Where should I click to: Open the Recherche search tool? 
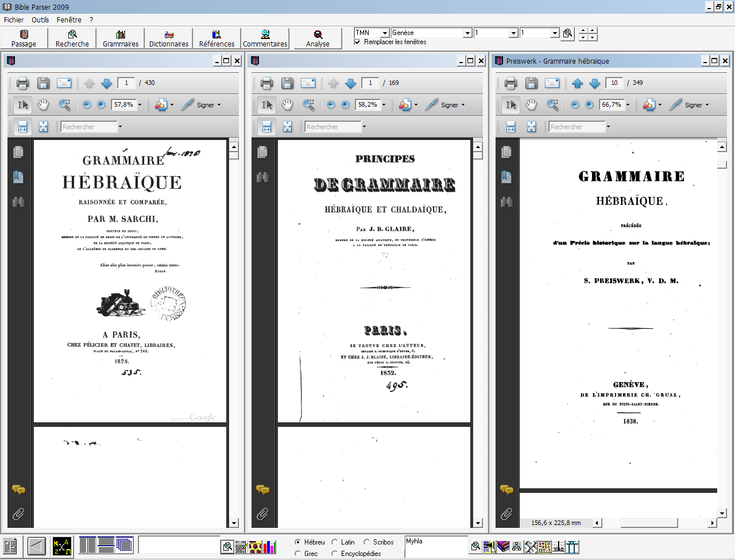72,38
